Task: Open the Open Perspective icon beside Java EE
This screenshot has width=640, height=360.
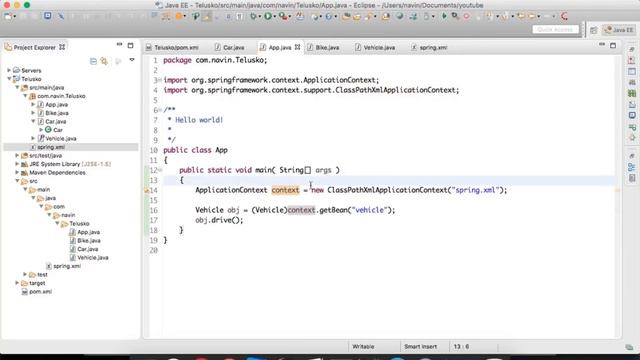Action: pos(593,30)
